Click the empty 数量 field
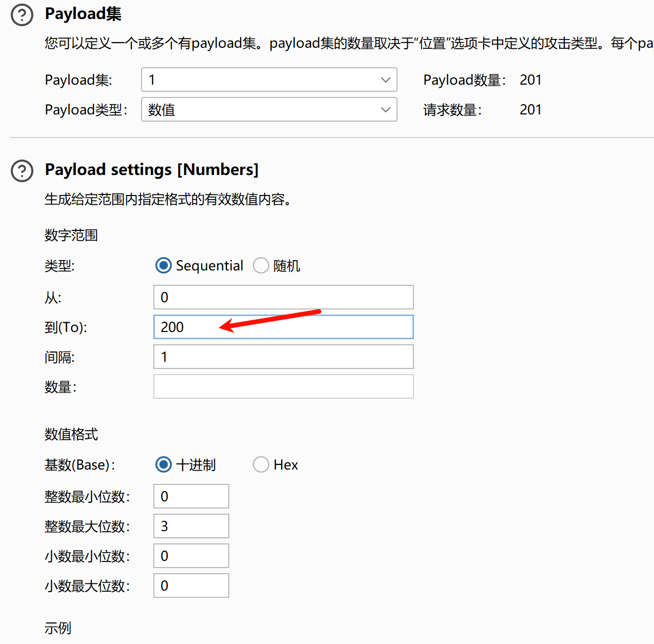 click(283, 386)
